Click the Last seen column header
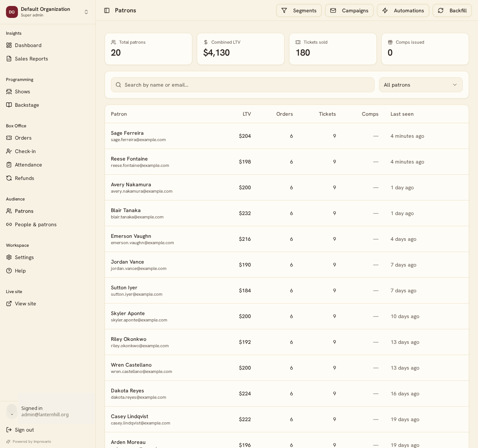 402,114
